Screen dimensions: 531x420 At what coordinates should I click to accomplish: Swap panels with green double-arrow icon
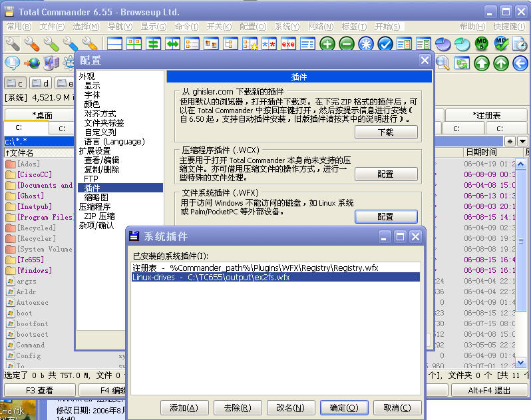coord(173,44)
